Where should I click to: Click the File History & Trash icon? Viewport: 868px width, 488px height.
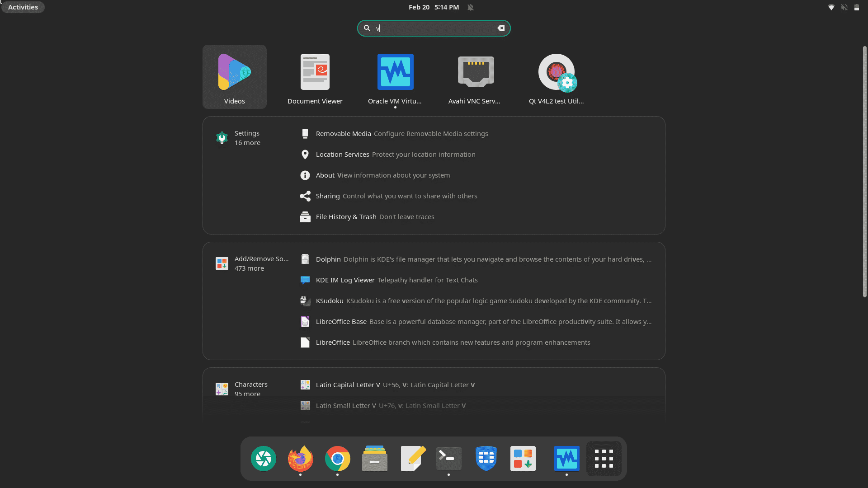pyautogui.click(x=305, y=217)
